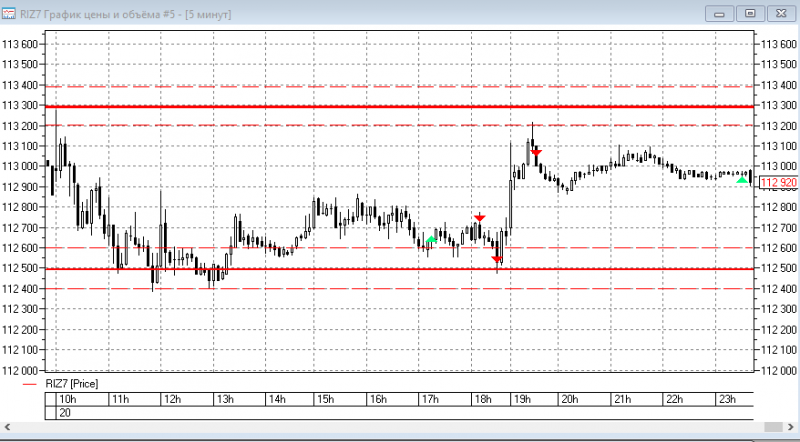Click the 16h time axis label

378,399
